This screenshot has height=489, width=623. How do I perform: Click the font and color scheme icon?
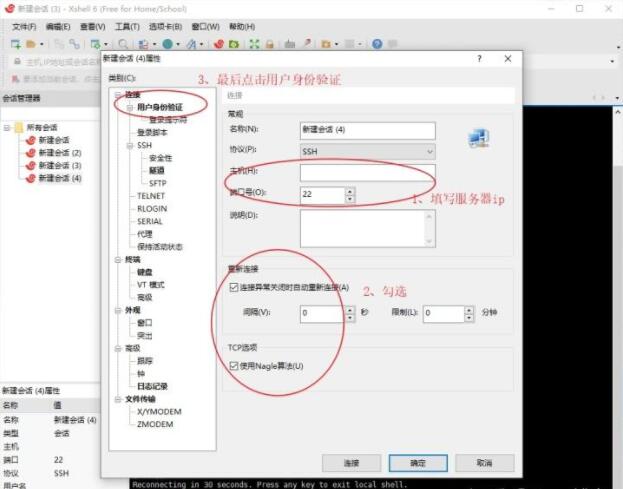coord(192,44)
